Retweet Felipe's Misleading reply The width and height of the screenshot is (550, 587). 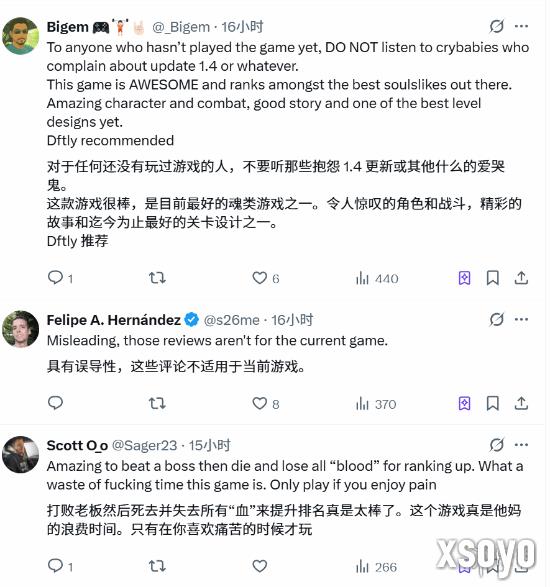157,403
